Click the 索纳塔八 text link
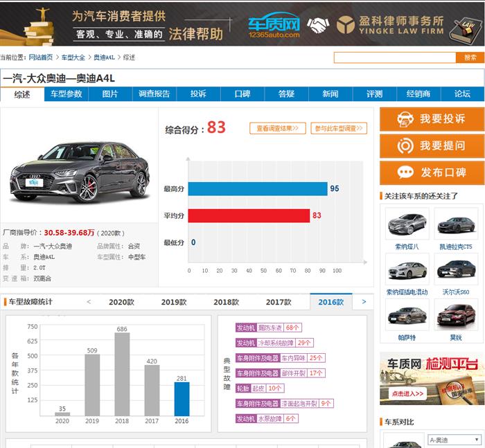485x448 pixels. (x=407, y=247)
